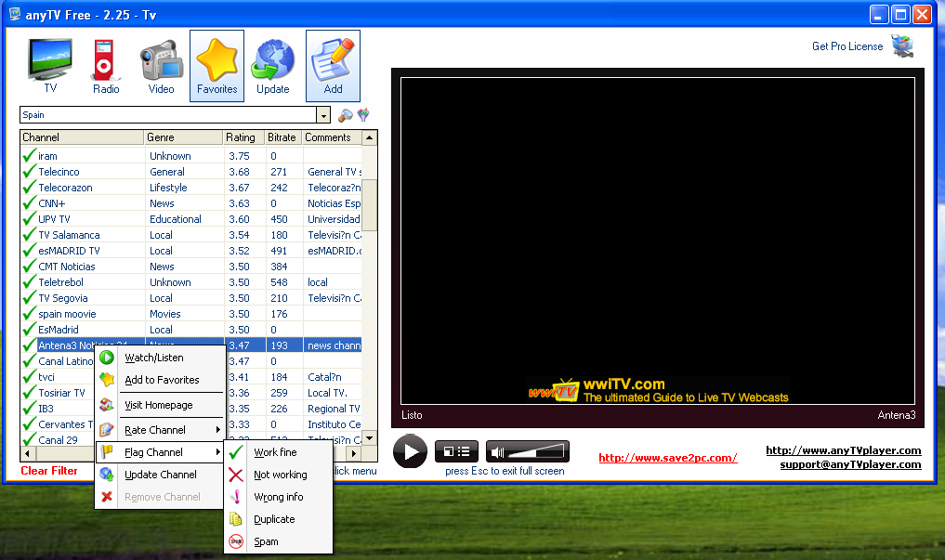Open the save2pc.com link
This screenshot has height=560, width=945.
(668, 458)
